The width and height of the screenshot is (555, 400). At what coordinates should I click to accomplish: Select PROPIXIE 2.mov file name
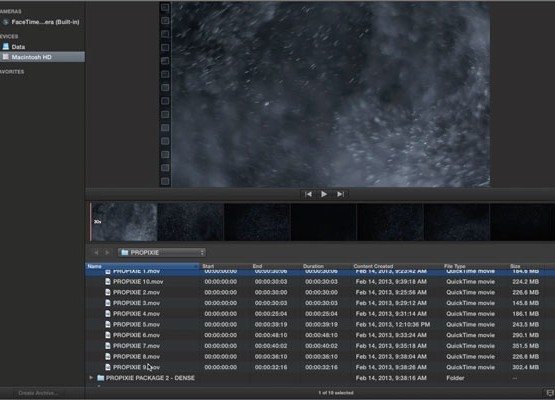[136, 292]
